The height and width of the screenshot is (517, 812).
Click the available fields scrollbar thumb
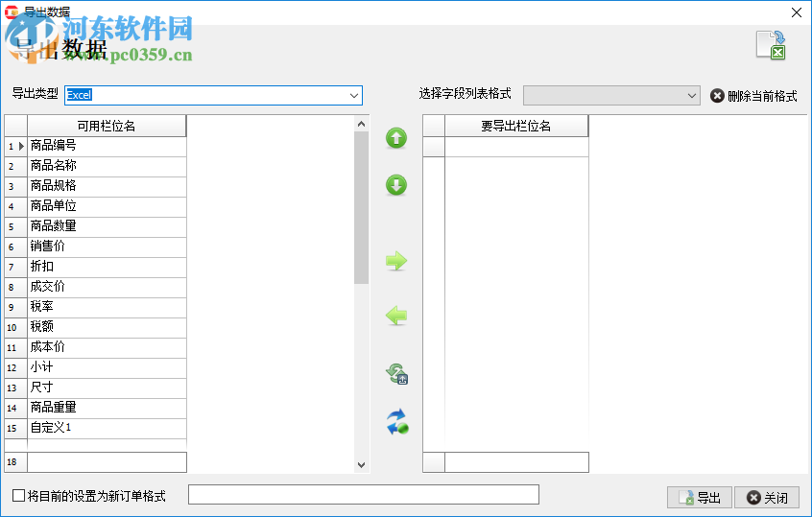coord(362,207)
